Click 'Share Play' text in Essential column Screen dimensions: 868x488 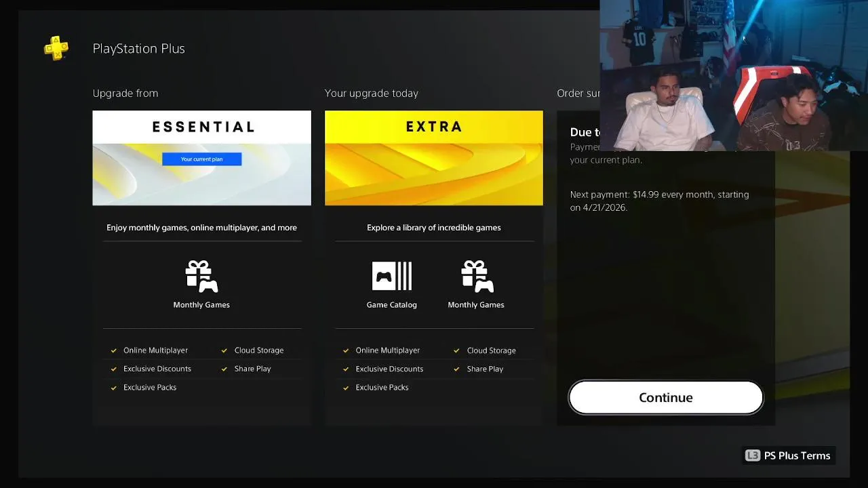coord(252,369)
